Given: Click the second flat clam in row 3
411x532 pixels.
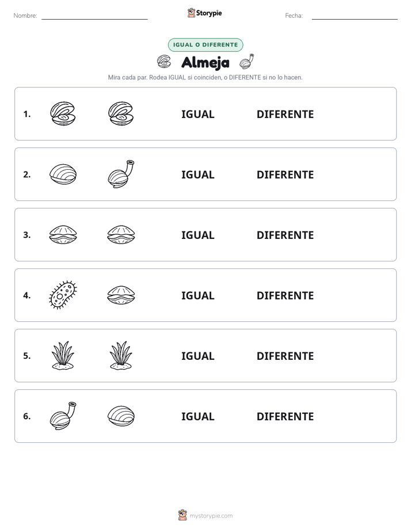Looking at the screenshot, I should (121, 235).
